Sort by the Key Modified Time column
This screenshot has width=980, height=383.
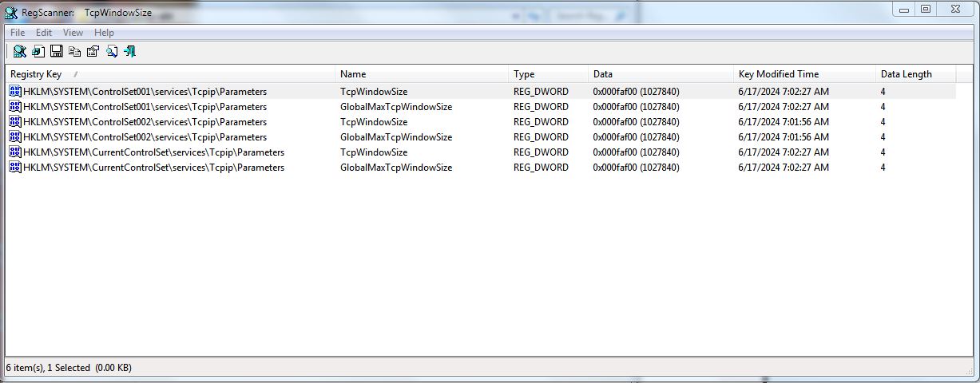(778, 74)
